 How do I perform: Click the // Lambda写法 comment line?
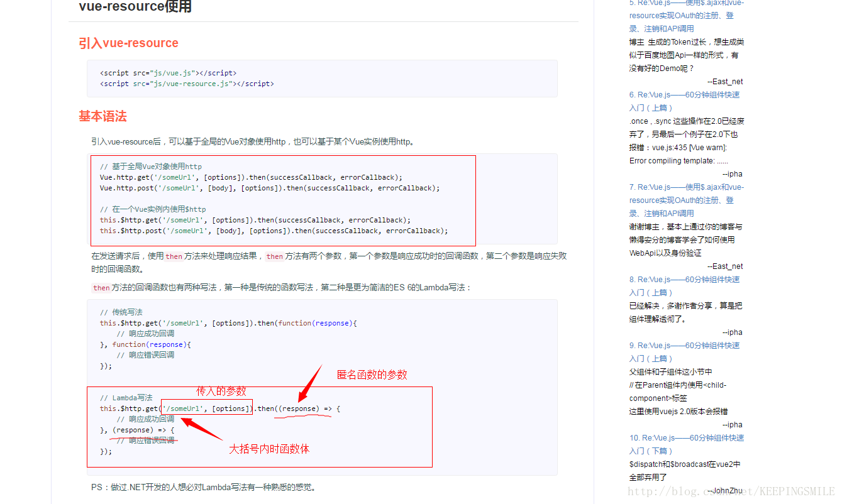pos(126,398)
